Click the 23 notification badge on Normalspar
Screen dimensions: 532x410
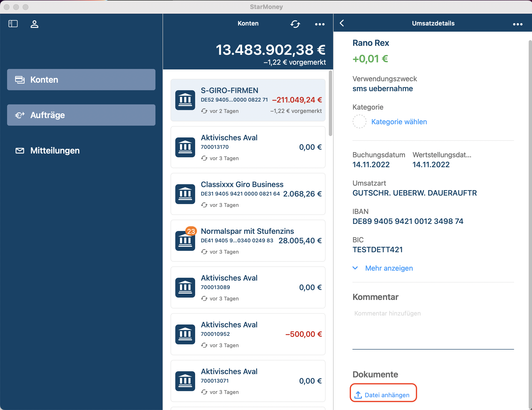pyautogui.click(x=191, y=231)
